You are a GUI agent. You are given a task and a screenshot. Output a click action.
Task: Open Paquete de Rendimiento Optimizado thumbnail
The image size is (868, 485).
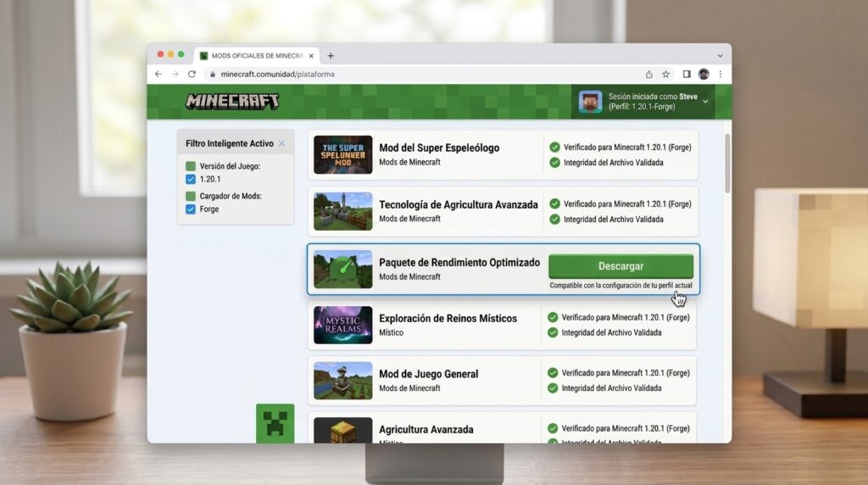pos(342,269)
